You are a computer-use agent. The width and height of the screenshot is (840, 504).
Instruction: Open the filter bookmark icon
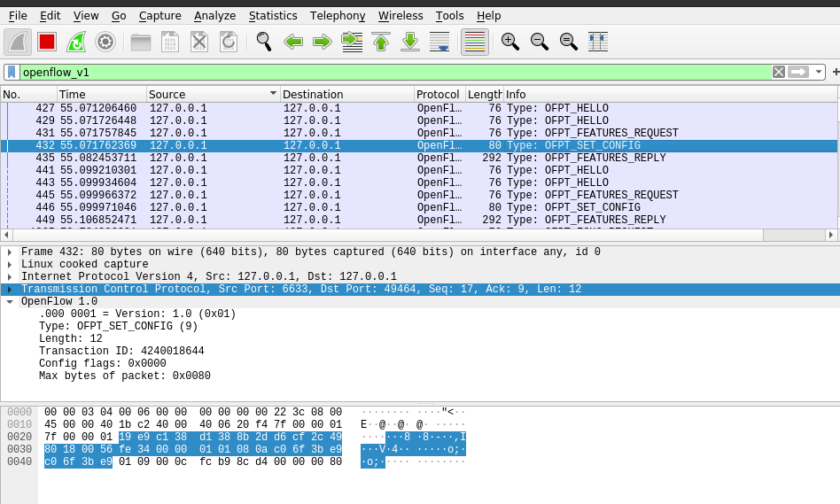coord(12,73)
